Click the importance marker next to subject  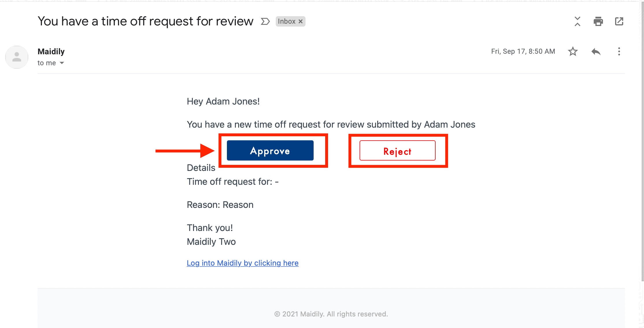265,21
